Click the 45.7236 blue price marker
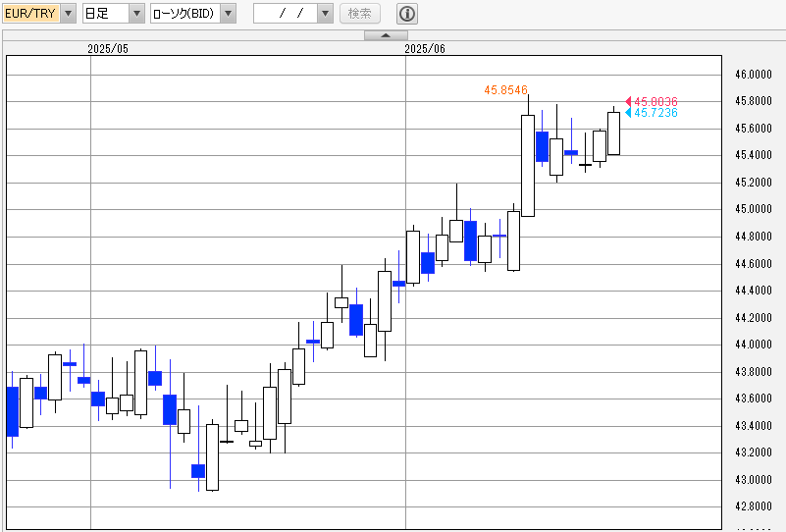 (x=652, y=113)
